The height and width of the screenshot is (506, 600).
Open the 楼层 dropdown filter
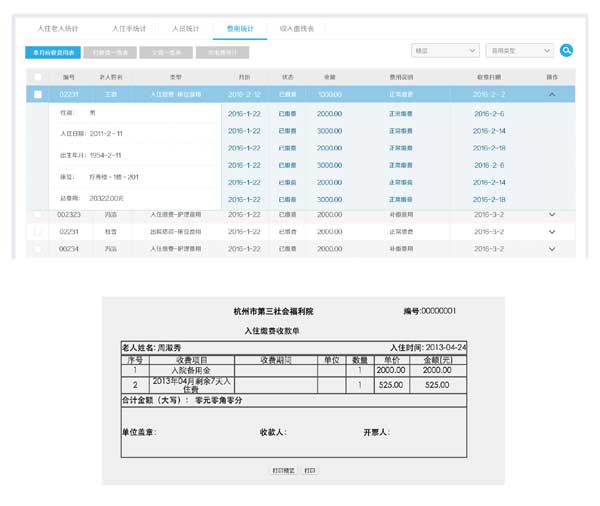coord(445,50)
